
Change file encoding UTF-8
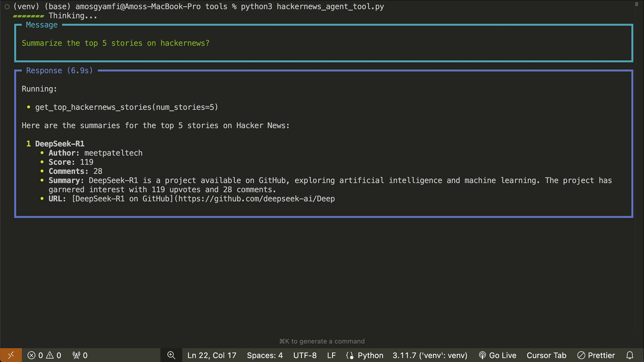click(x=305, y=355)
